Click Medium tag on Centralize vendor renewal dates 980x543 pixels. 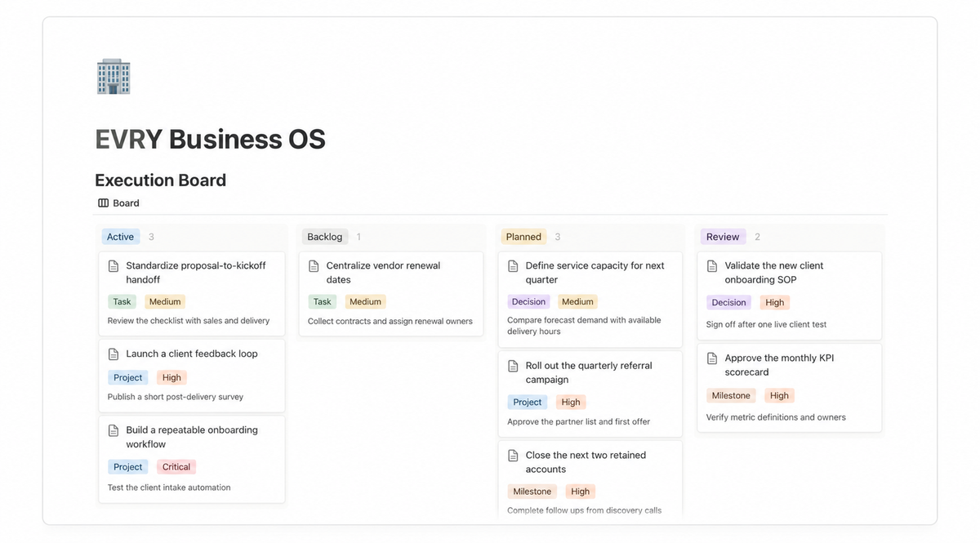point(365,302)
